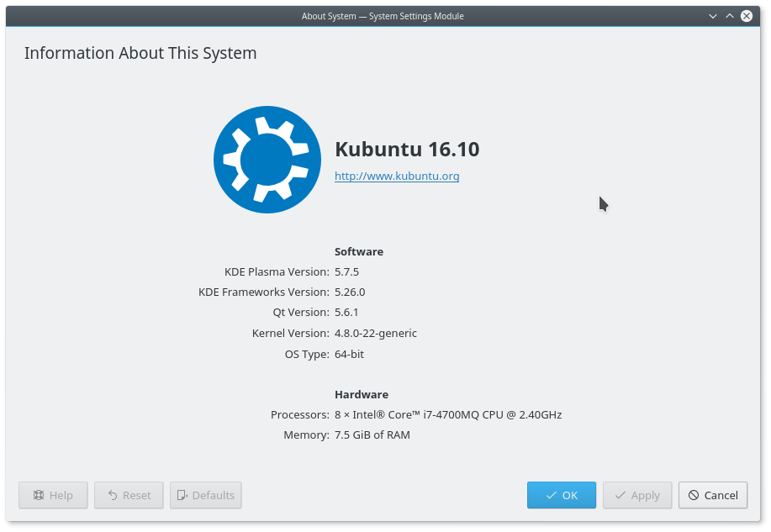Click the 'OS Type:' label
The height and width of the screenshot is (532, 771).
tap(307, 354)
